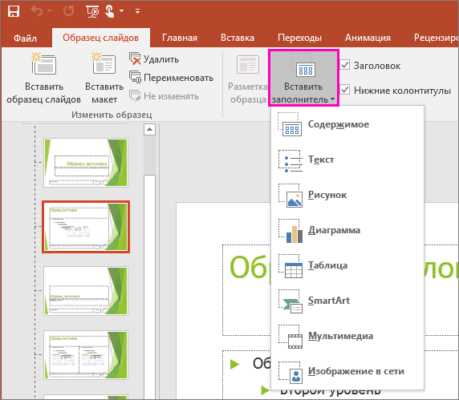Click the Undo arrow icon
Image resolution: width=459 pixels, height=400 pixels.
[37, 11]
